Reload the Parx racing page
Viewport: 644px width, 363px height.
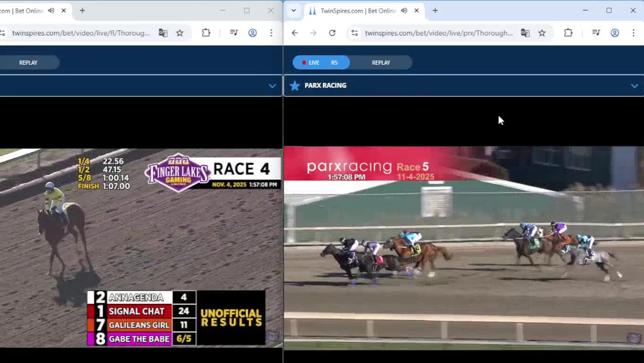point(332,33)
